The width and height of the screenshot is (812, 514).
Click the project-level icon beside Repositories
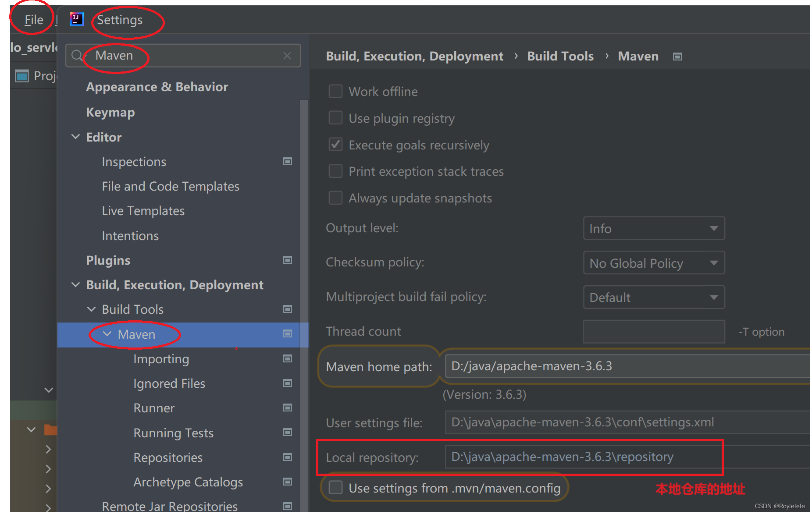[288, 457]
